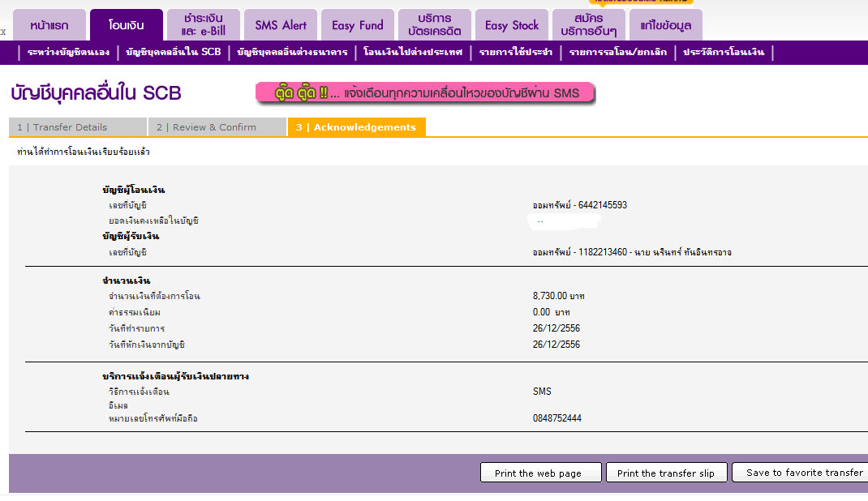Open the แก้ไขข้อมูล tab
868x501 pixels.
click(x=666, y=25)
